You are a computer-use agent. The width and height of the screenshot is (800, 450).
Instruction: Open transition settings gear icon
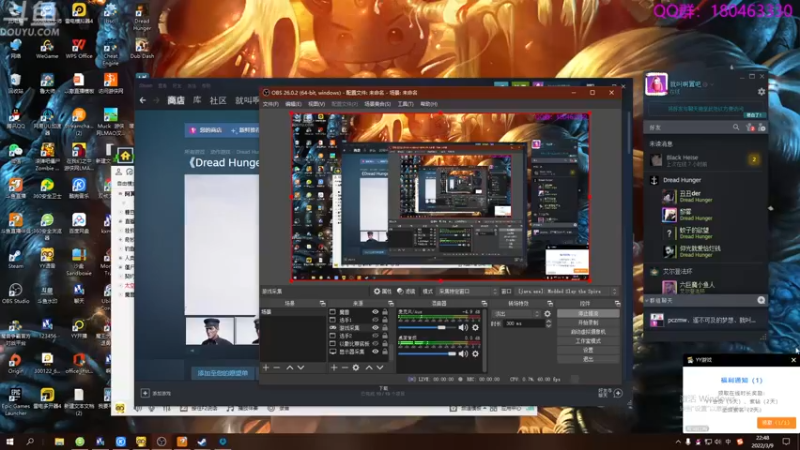pos(547,314)
